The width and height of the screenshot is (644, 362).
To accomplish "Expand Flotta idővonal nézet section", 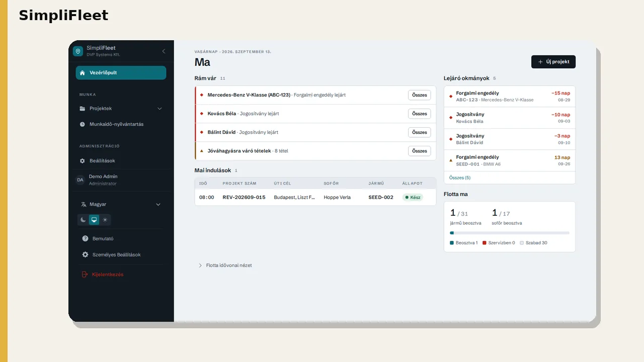I will pos(225,265).
